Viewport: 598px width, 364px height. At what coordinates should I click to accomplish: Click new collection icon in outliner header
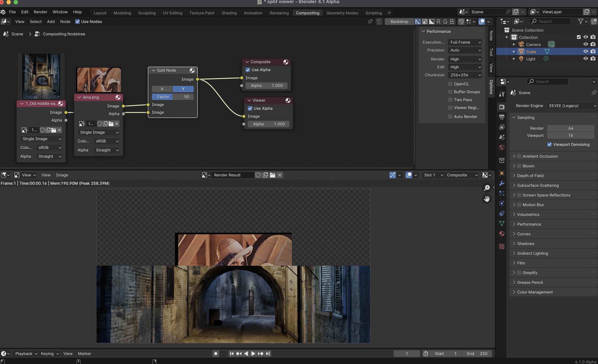click(x=594, y=22)
